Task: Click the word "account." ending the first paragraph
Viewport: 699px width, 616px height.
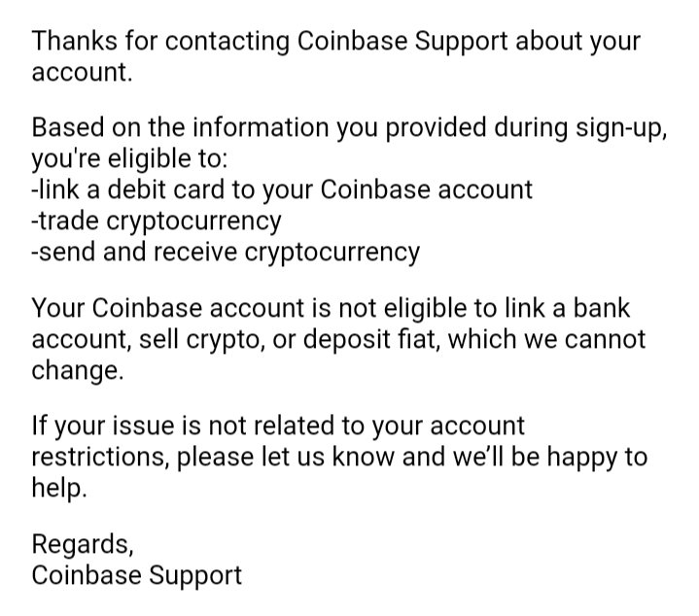Action: [80, 72]
